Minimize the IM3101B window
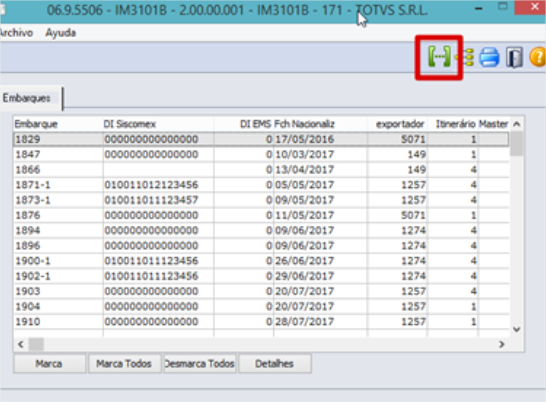The image size is (546, 402). click(479, 8)
